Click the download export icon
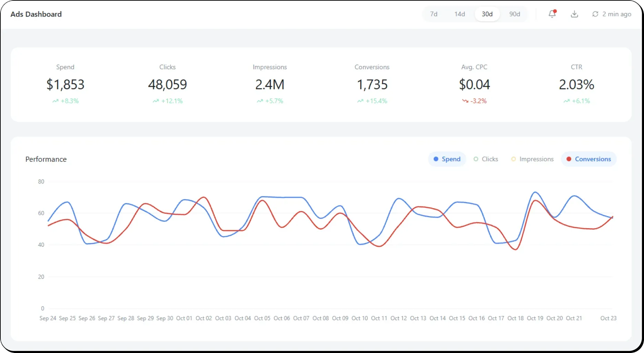This screenshot has height=353, width=644. tap(574, 14)
